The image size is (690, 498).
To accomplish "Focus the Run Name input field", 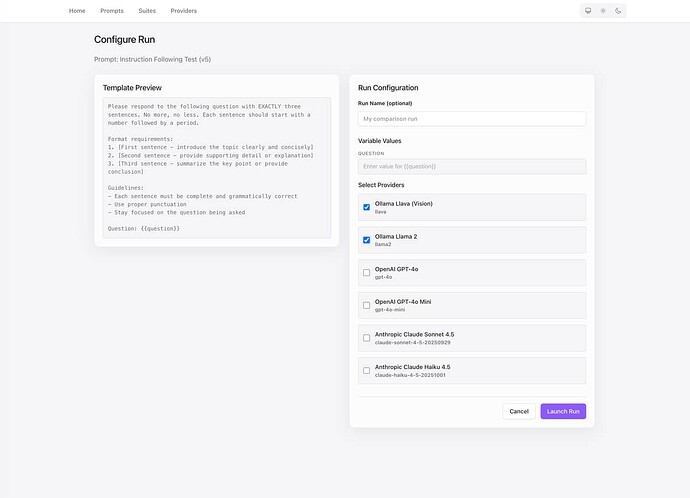I will pyautogui.click(x=472, y=119).
